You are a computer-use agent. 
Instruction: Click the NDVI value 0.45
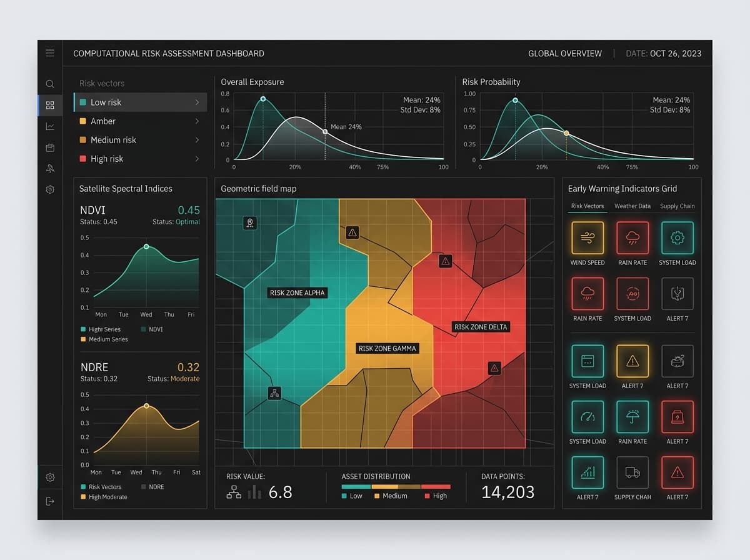click(x=189, y=210)
